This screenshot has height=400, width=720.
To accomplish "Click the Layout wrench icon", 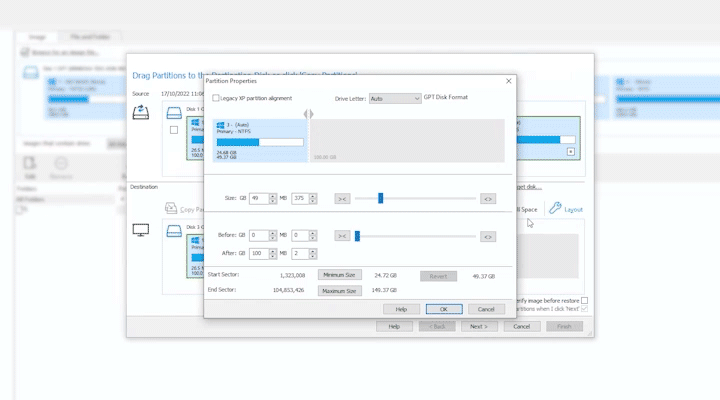I will (x=555, y=208).
